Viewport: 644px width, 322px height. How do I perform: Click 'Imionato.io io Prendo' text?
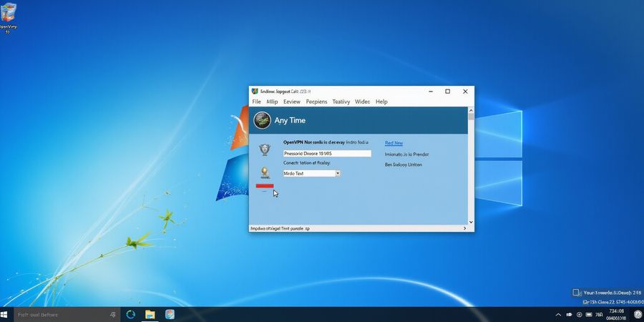[406, 155]
